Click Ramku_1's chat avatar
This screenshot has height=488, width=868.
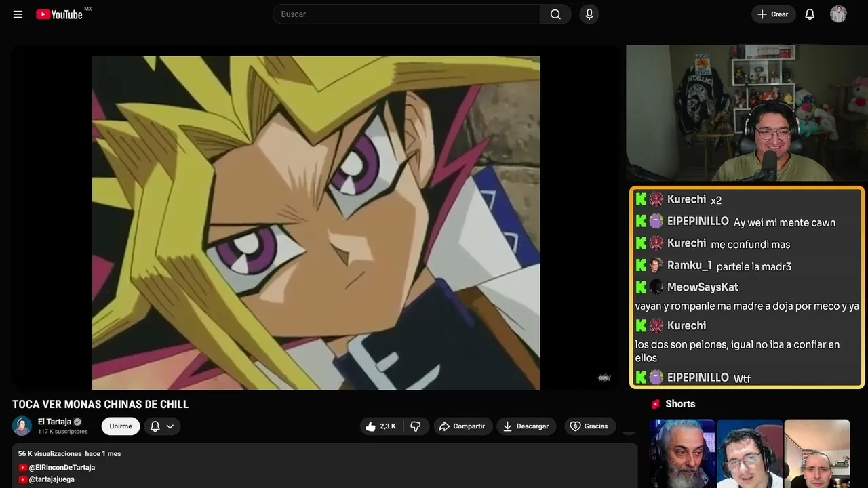pyautogui.click(x=656, y=265)
